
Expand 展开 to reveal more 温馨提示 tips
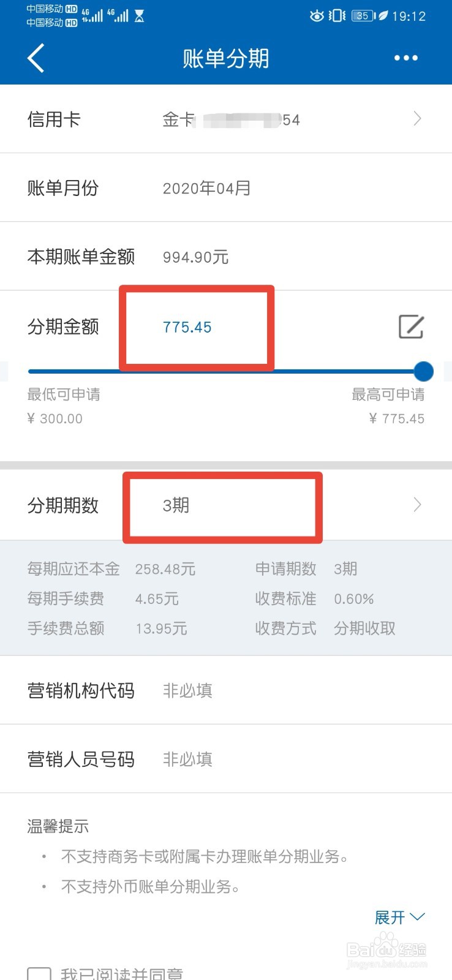tap(399, 917)
